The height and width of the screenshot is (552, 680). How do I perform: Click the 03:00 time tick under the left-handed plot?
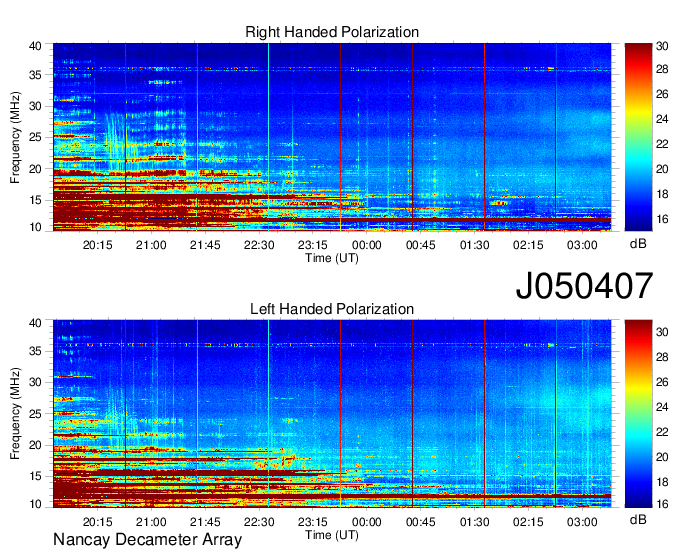(x=582, y=522)
